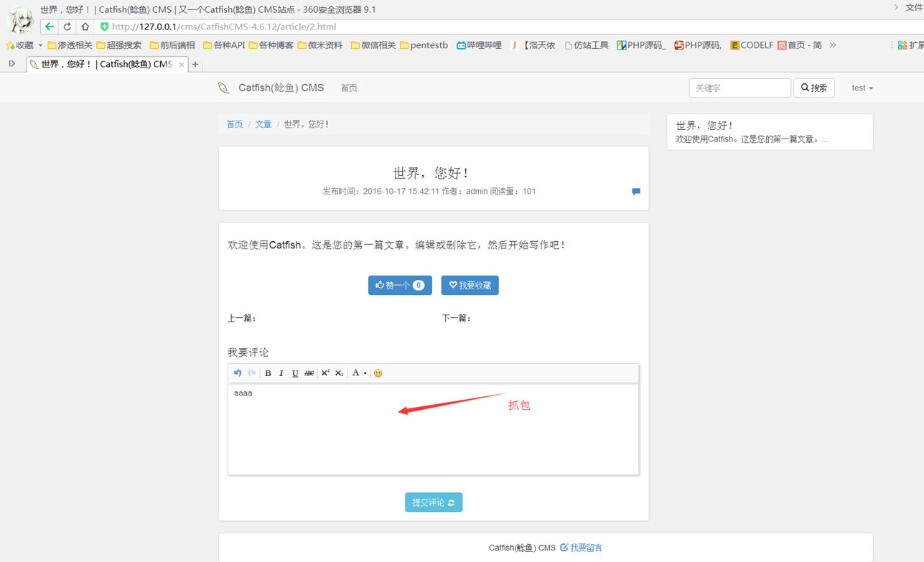
Task: Click the 首页 navbar menu item
Action: tap(349, 88)
